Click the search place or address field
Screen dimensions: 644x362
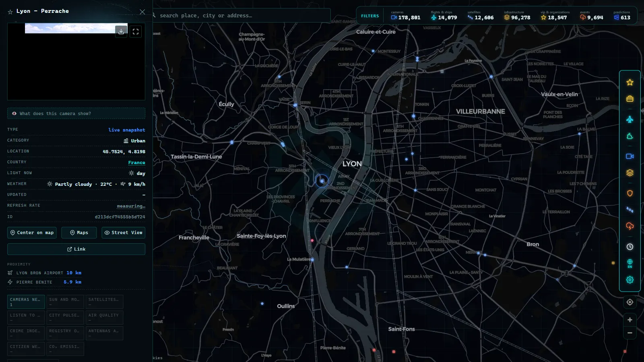click(x=242, y=15)
